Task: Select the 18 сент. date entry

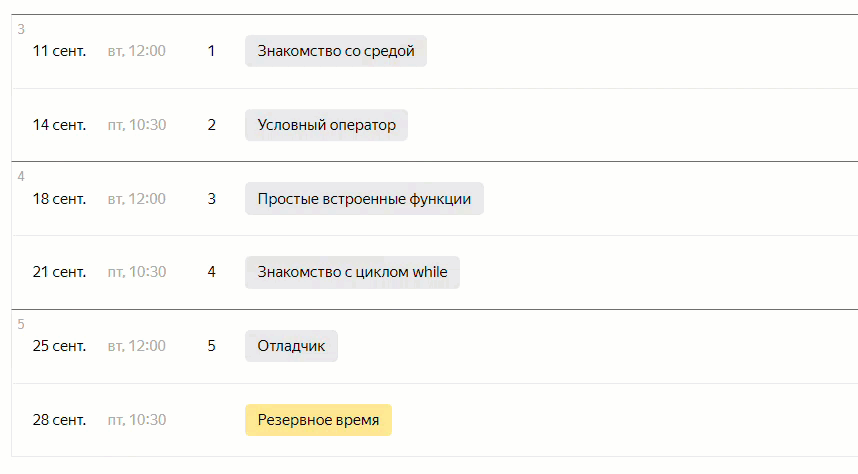Action: pyautogui.click(x=59, y=199)
